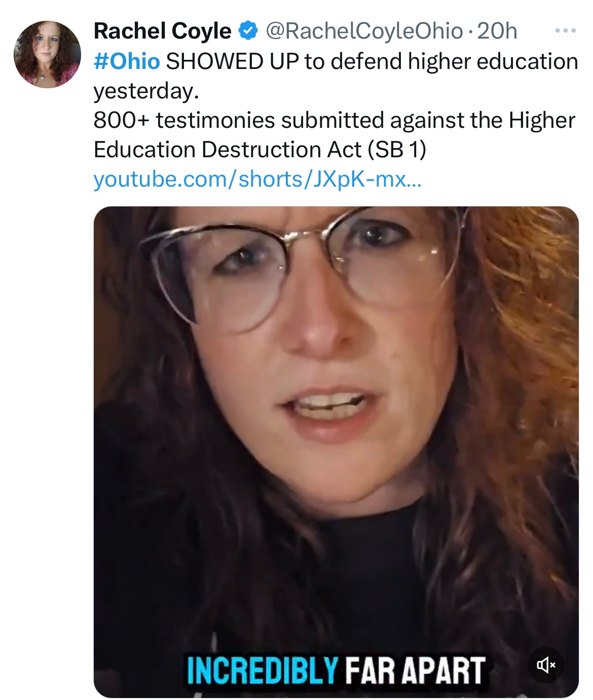Play the embedded video of the woman
The width and height of the screenshot is (593, 700).
[x=336, y=451]
